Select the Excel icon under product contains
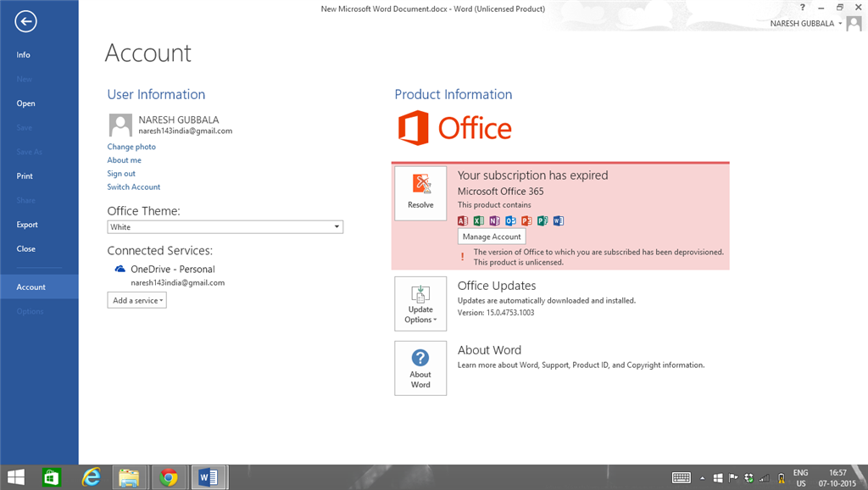Screen dimensions: 868x490 tap(479, 220)
